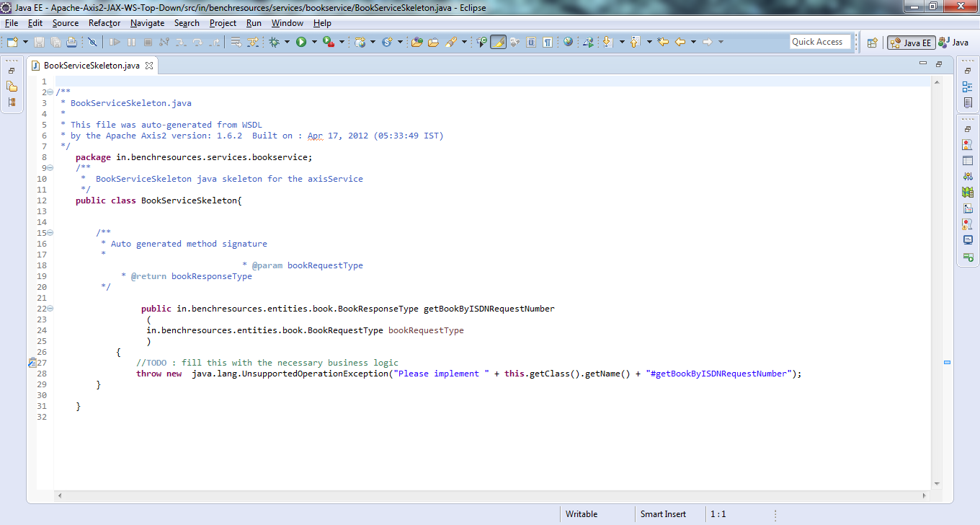Toggle Use Step Filters icon
980x525 pixels.
252,42
